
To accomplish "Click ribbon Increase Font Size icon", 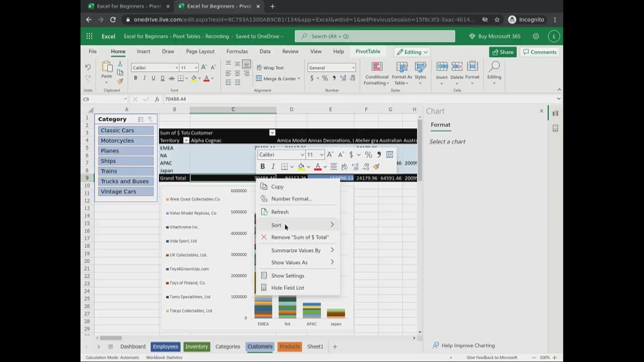I will (x=204, y=67).
